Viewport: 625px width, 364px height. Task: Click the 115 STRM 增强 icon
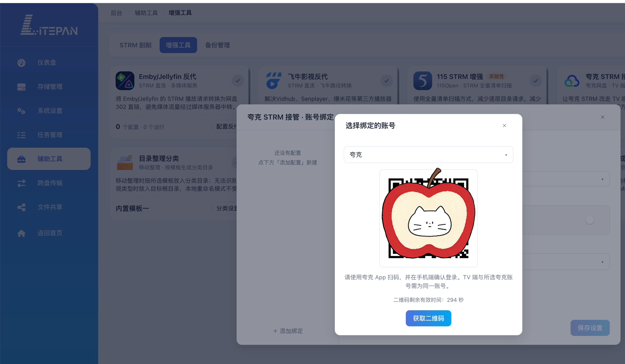click(423, 81)
